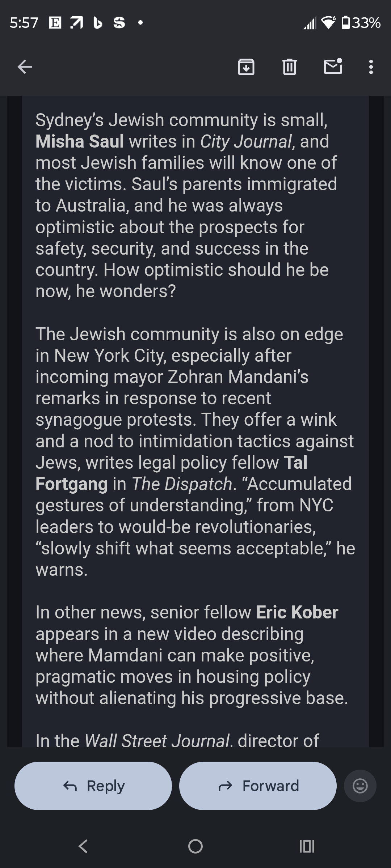Mark the email as unread

click(333, 66)
